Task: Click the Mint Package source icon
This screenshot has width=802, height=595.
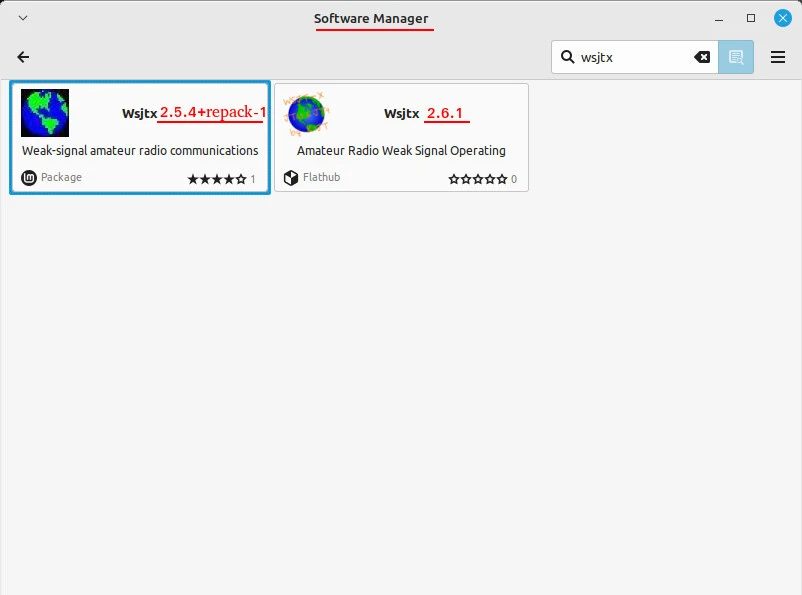Action: pyautogui.click(x=29, y=178)
